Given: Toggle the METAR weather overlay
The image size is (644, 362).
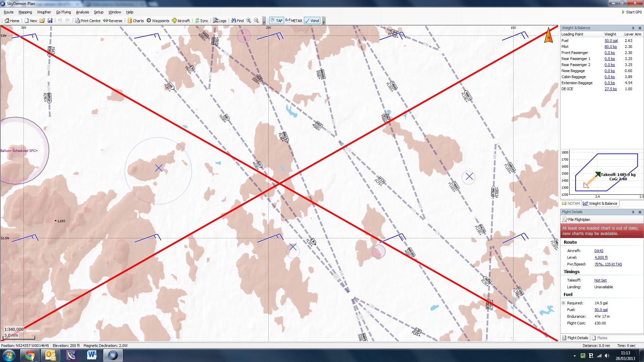Looking at the screenshot, I should click(x=294, y=21).
